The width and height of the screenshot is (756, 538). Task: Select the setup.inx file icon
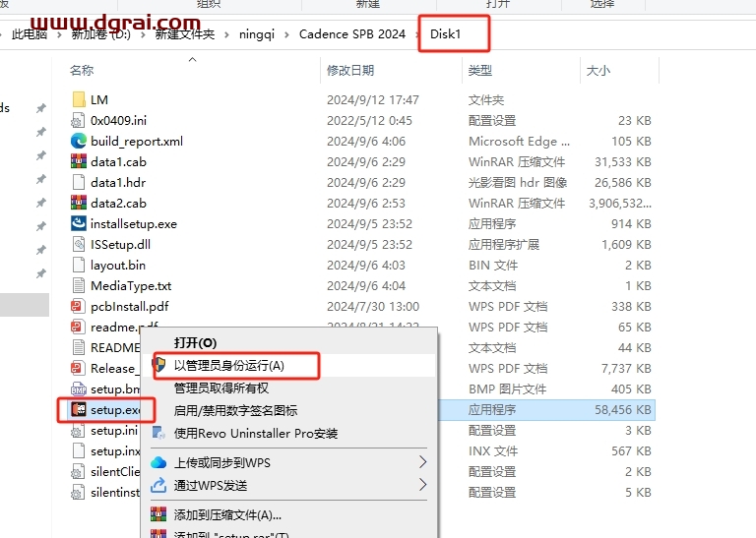79,450
